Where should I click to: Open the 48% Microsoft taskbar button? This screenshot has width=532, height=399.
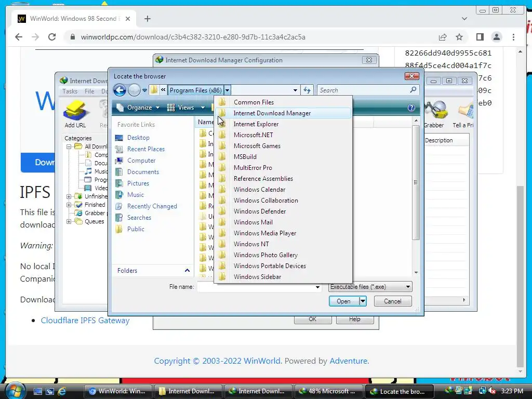[328, 391]
